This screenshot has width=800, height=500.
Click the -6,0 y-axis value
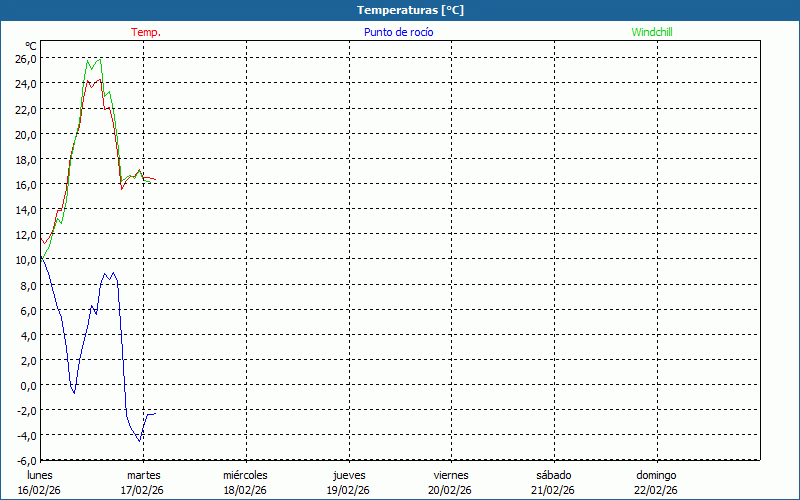click(x=27, y=461)
